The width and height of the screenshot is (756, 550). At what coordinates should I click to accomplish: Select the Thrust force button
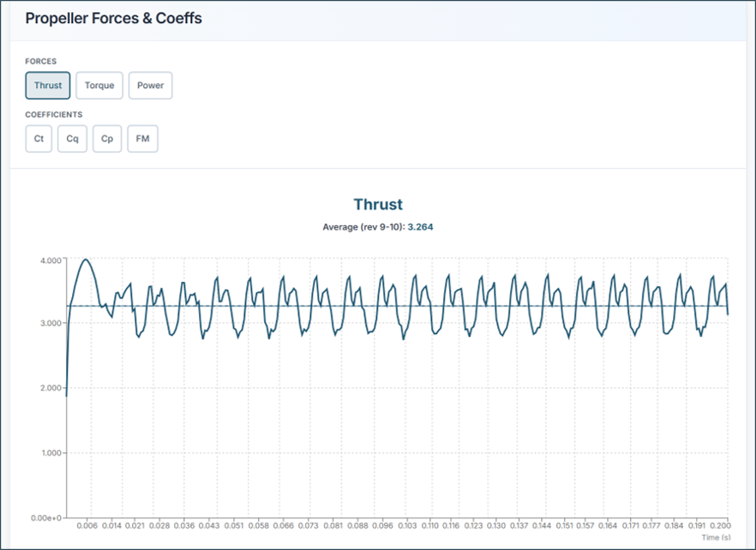48,86
